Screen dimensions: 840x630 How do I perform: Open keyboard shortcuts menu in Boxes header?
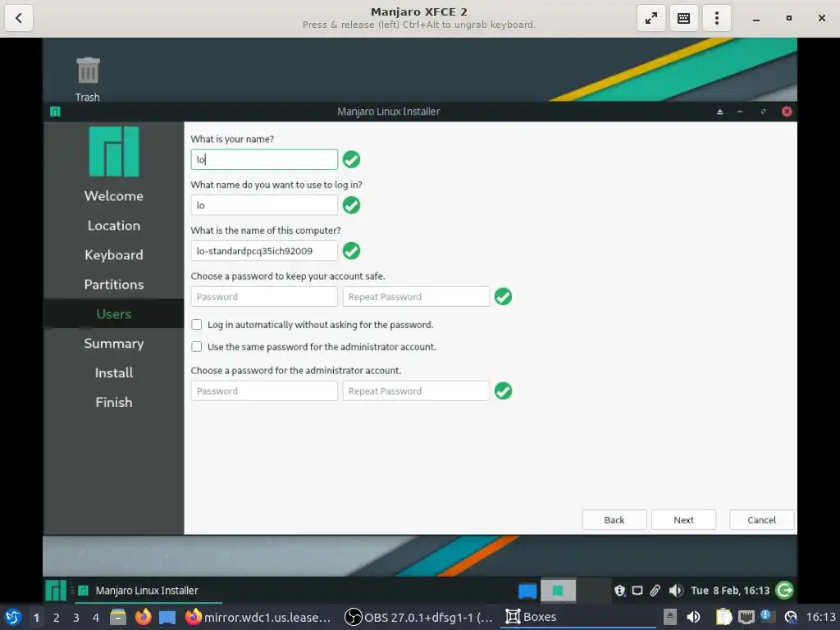pos(683,18)
